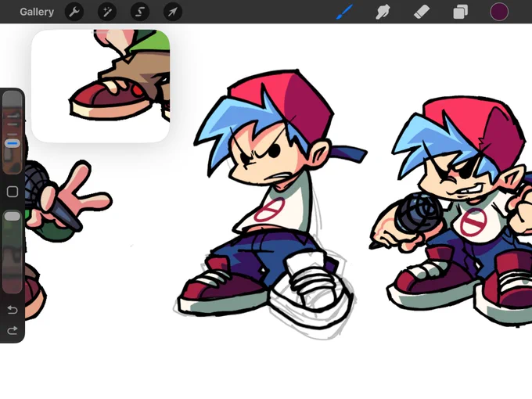
Task: Undo the last stroke
Action: click(x=13, y=310)
